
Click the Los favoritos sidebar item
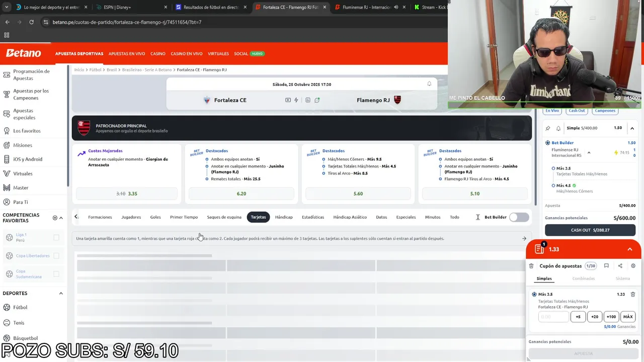27,131
